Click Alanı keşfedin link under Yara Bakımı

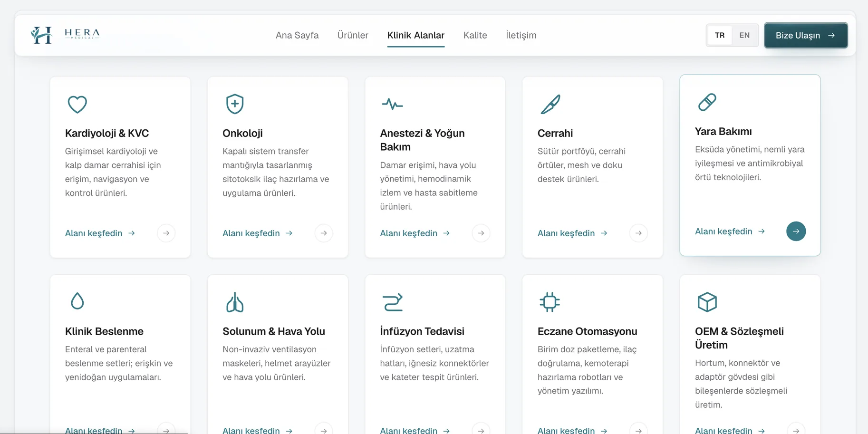click(730, 231)
